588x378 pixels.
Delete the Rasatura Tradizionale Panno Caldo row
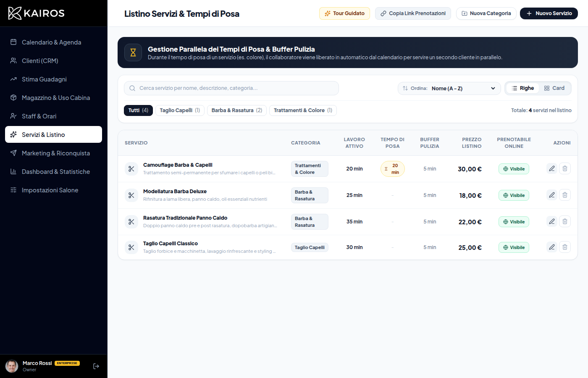[565, 221]
